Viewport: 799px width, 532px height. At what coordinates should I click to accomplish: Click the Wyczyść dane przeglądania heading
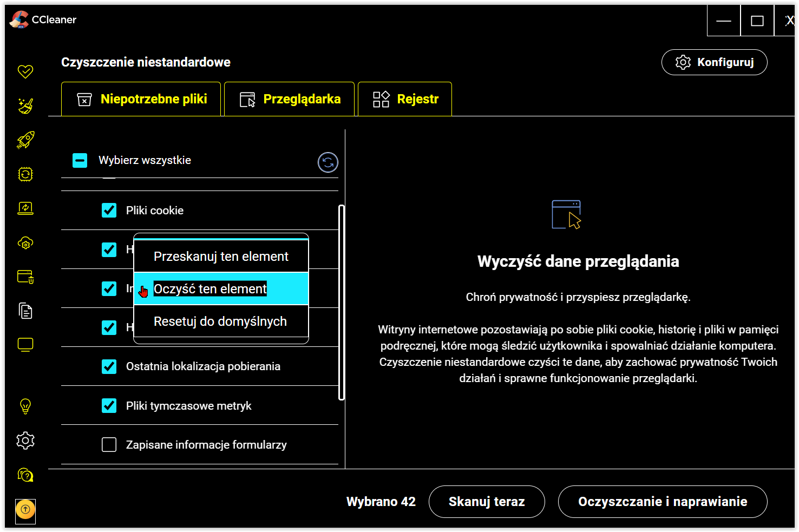tap(578, 261)
